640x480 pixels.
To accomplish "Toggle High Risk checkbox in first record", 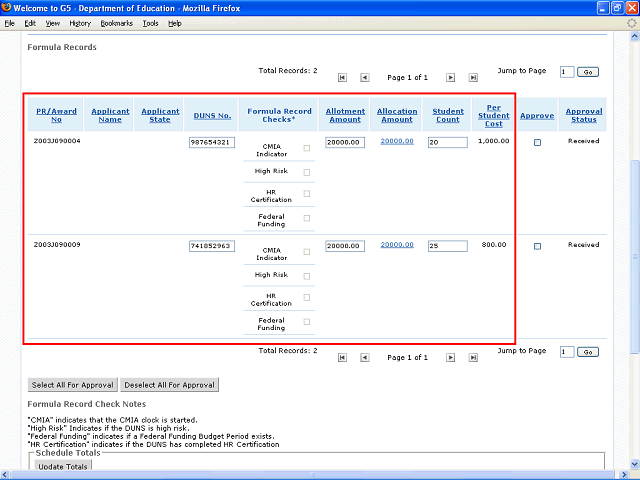I will coord(307,172).
